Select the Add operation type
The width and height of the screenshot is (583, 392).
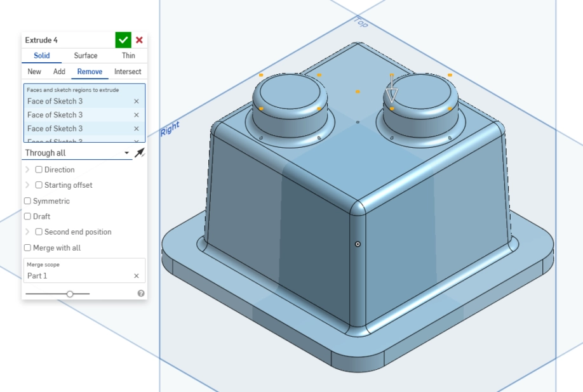(x=59, y=72)
